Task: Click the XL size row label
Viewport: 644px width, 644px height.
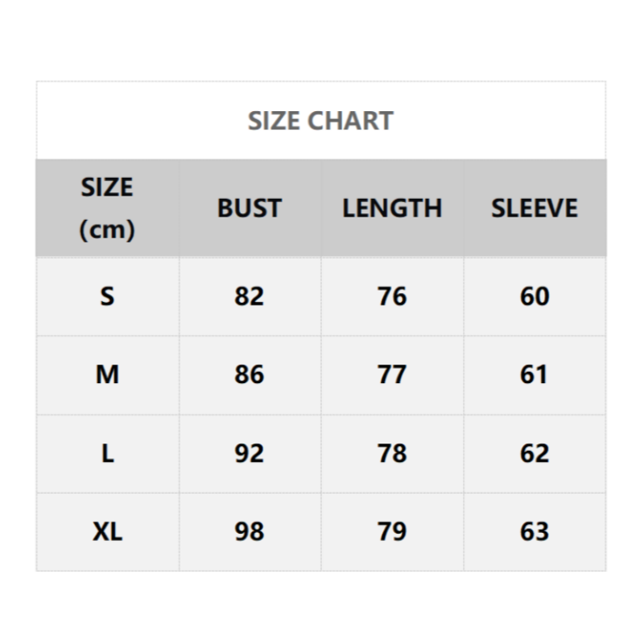Action: tap(107, 531)
